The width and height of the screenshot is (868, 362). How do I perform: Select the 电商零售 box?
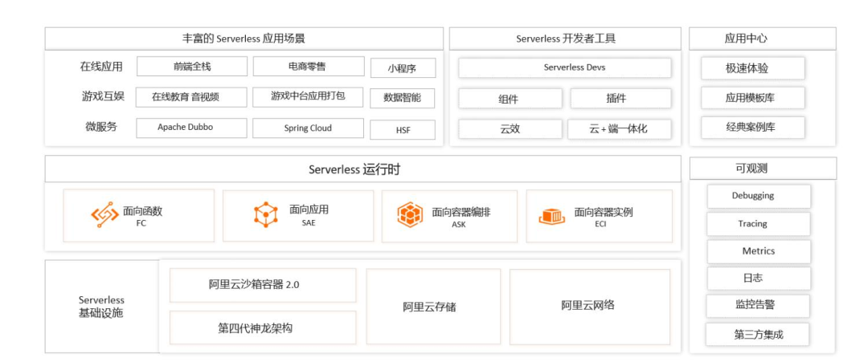309,67
